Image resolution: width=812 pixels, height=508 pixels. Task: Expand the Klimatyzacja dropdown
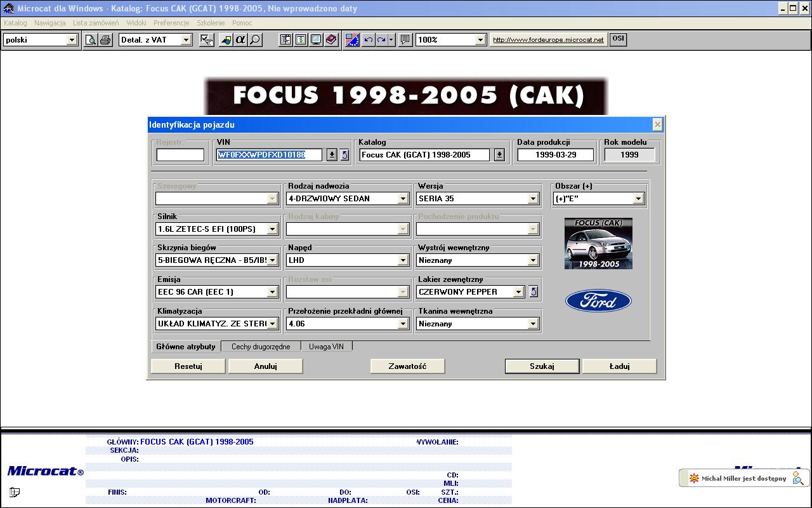coord(272,323)
